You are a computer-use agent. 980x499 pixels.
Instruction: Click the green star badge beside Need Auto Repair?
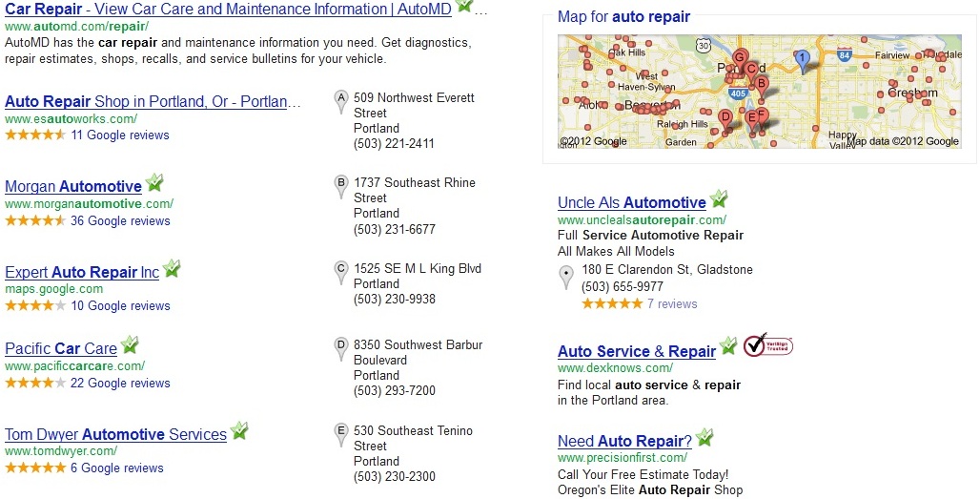(x=704, y=437)
